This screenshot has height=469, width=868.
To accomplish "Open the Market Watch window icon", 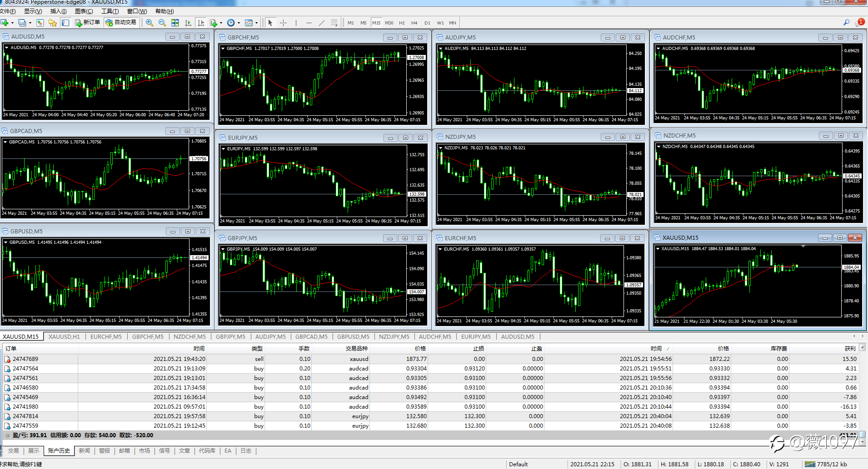I will pos(40,23).
